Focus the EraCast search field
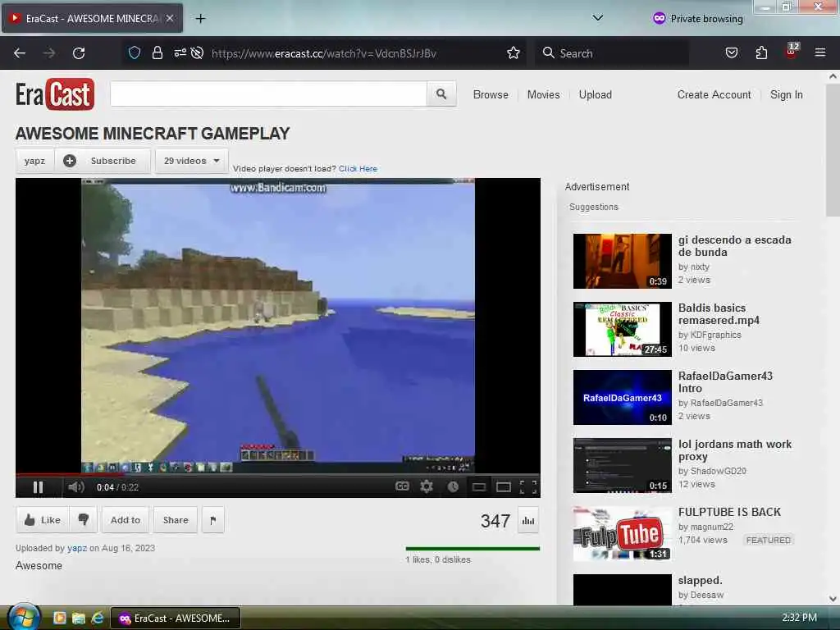Viewport: 840px width, 630px height. point(268,94)
